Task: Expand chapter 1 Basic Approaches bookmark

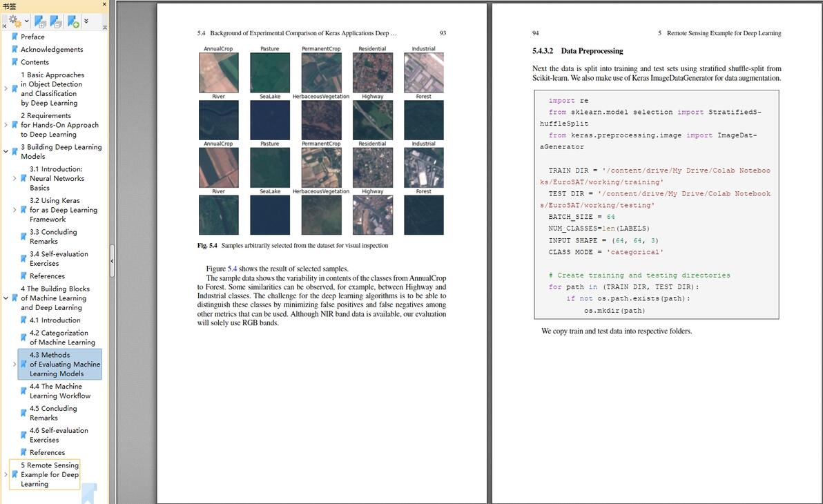Action: point(6,89)
